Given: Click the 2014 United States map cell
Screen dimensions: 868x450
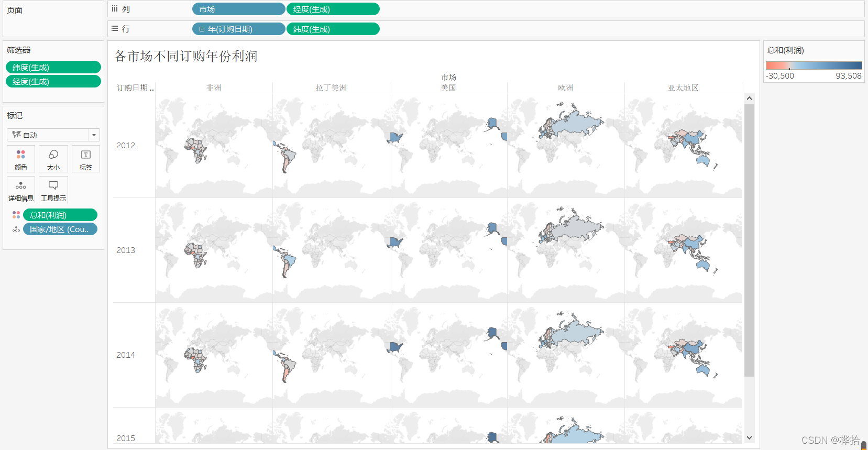Looking at the screenshot, I should [x=448, y=355].
